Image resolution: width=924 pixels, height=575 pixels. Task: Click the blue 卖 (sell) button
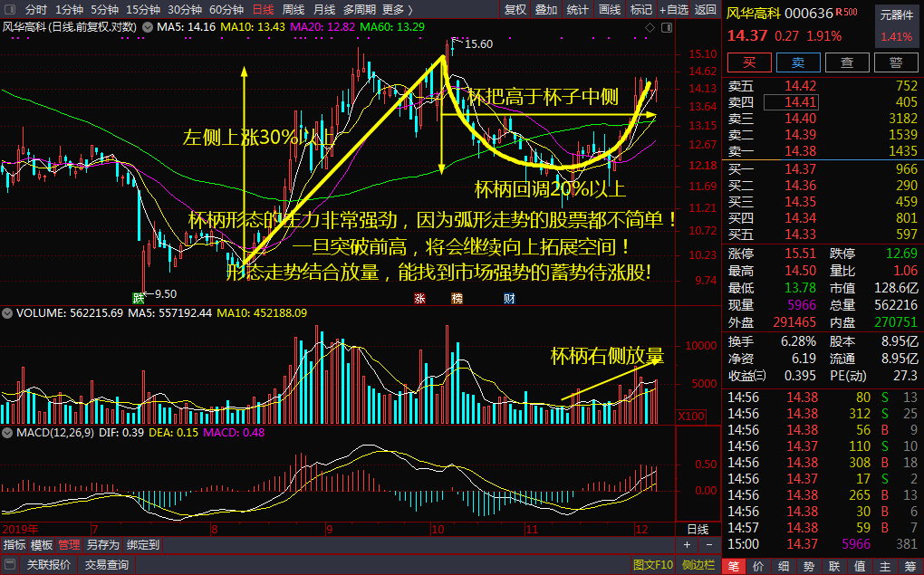[797, 62]
